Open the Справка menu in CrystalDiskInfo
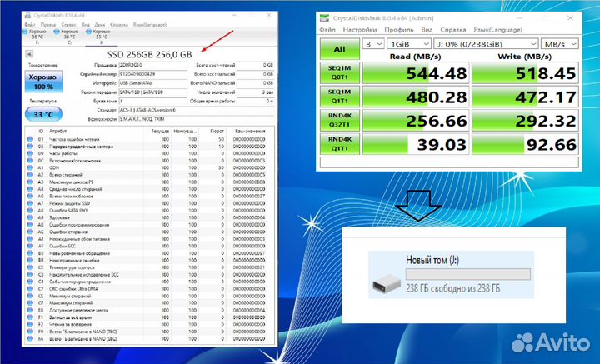 (119, 24)
